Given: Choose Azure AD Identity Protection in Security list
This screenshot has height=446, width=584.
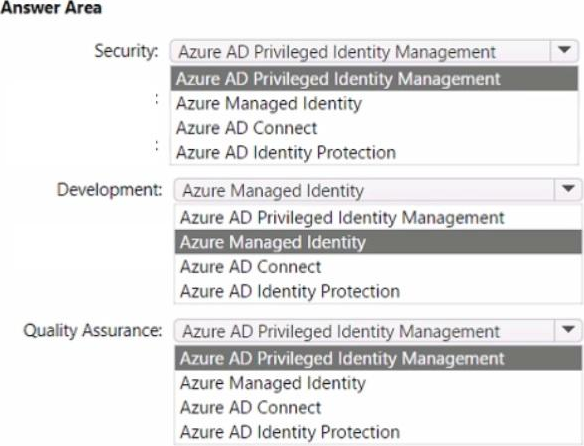Looking at the screenshot, I should pos(374,152).
